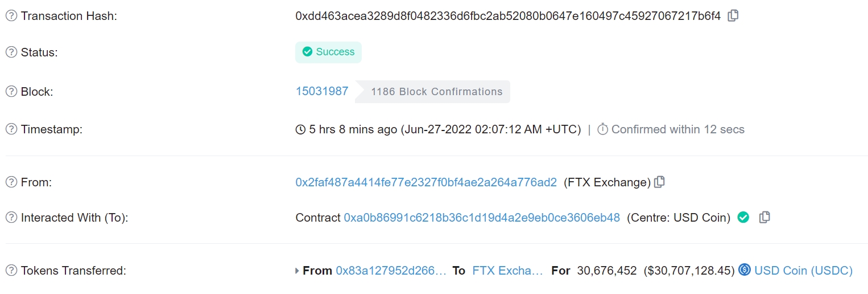Click the help icon beside Interacted With (To)
The height and width of the screenshot is (294, 868).
point(11,218)
